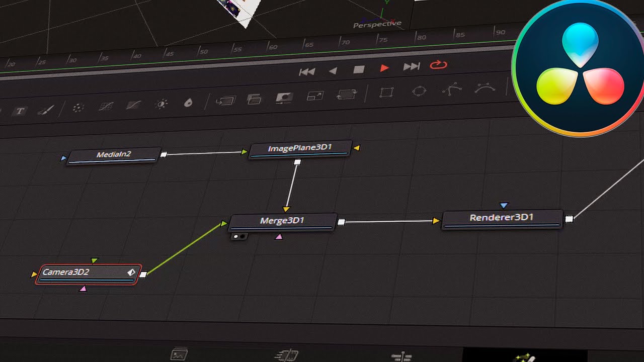The image size is (644, 362).
Task: Move playhead to frame 60 on ruler
Action: [273, 47]
